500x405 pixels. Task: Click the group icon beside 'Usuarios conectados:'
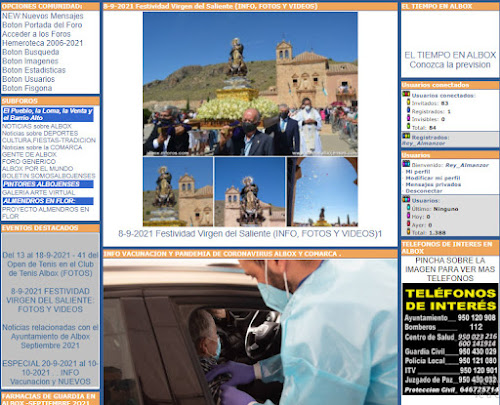tap(406, 94)
